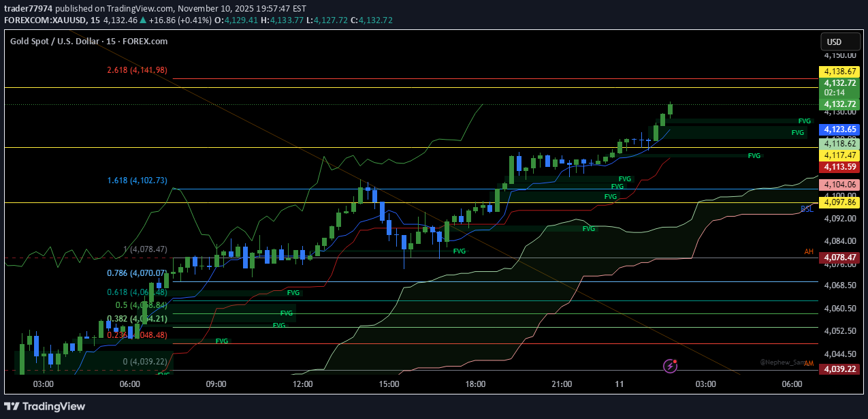Screen dimensions: 868x419
Task: Select the BSL label on the chart
Action: [x=808, y=209]
